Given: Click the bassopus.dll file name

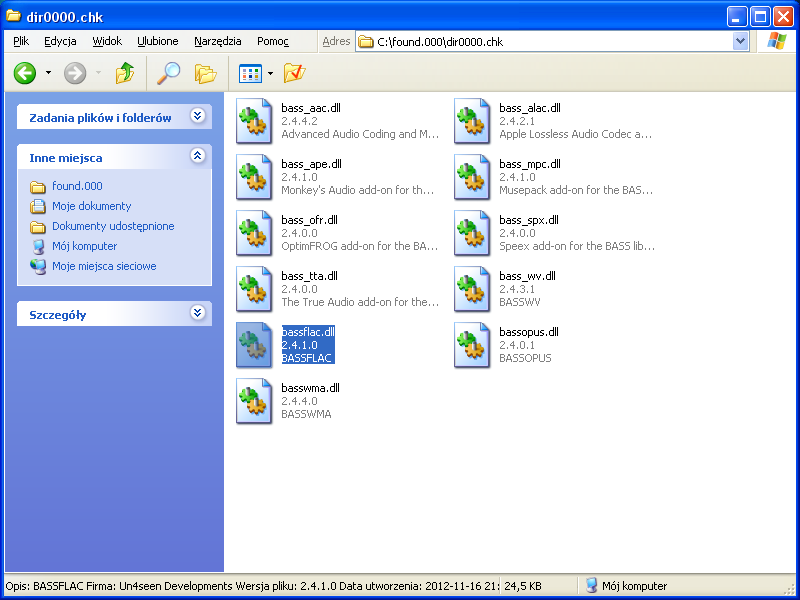Looking at the screenshot, I should coord(529,332).
